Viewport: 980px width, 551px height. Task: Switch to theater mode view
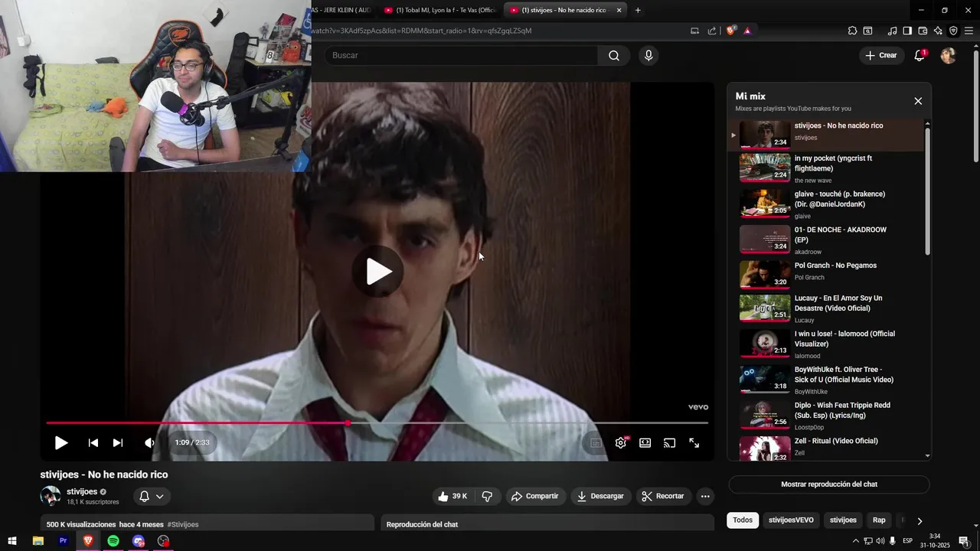pyautogui.click(x=645, y=443)
